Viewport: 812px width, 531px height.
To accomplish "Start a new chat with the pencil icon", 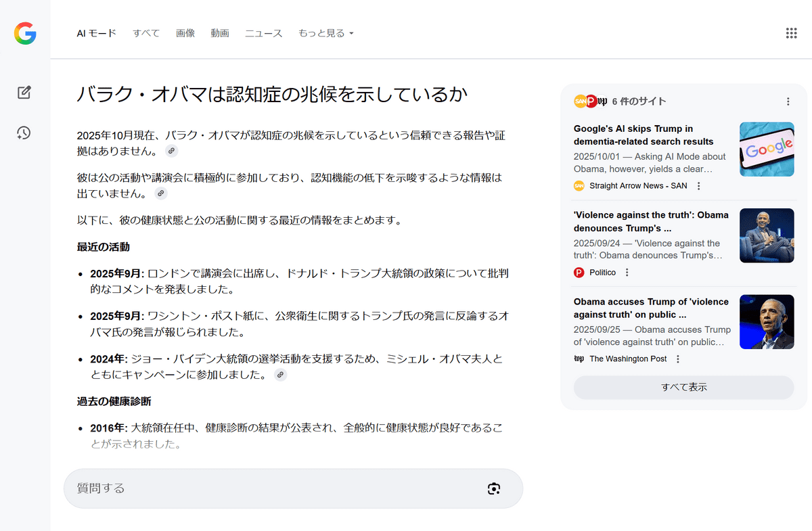I will pyautogui.click(x=24, y=93).
